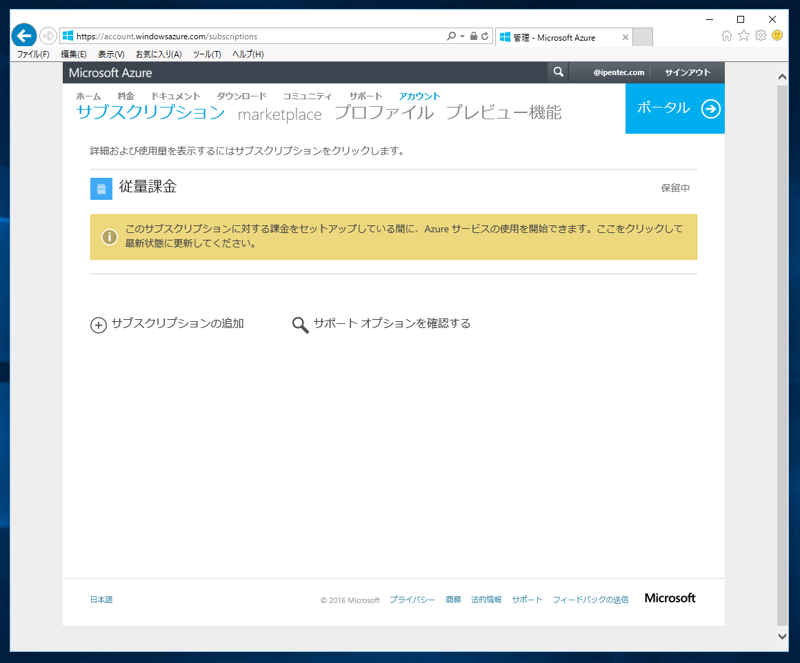Viewport: 800px width, 663px height.
Task: Switch to the プレビュー機能 tab
Action: point(504,112)
